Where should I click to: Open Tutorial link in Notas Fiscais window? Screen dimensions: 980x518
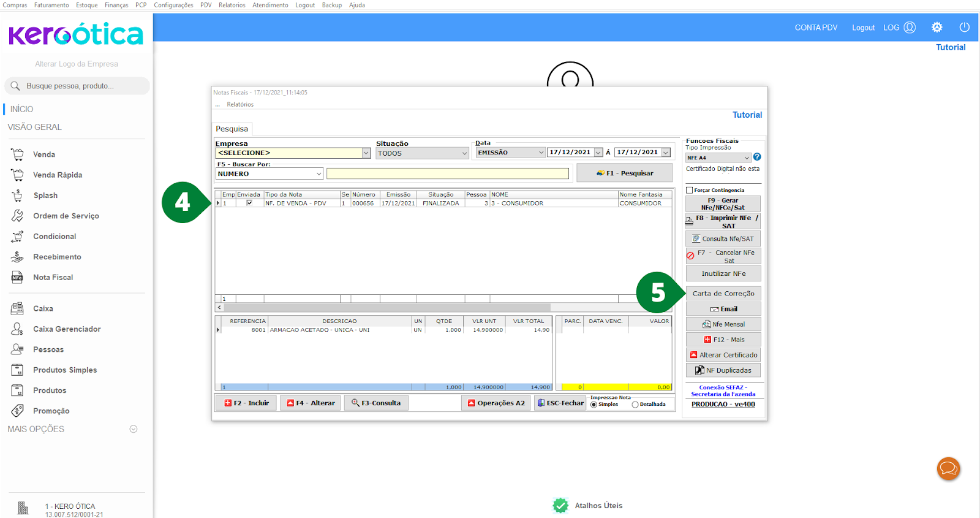tap(747, 115)
